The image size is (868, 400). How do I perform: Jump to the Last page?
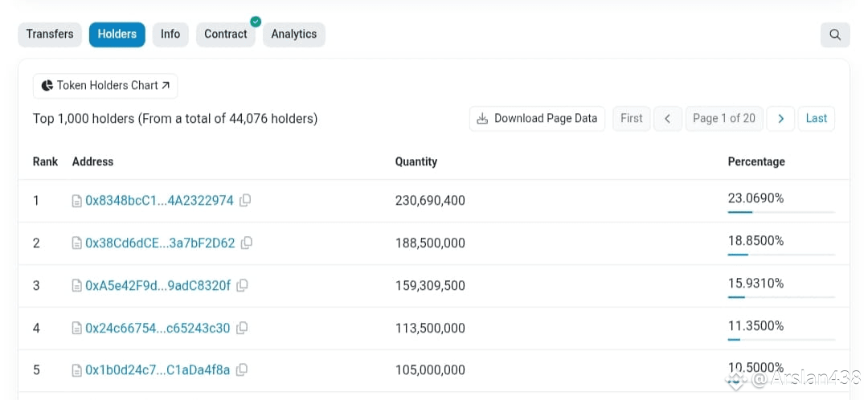click(817, 118)
